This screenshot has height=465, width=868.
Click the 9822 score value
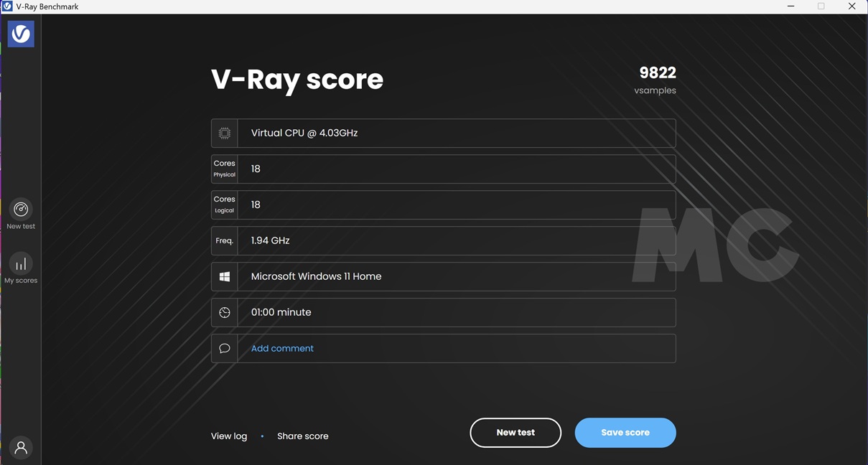[658, 72]
